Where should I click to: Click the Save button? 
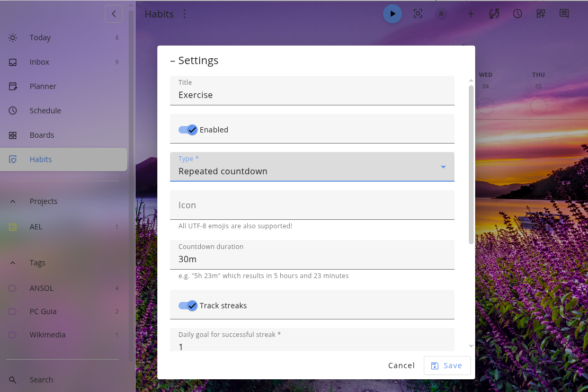447,366
